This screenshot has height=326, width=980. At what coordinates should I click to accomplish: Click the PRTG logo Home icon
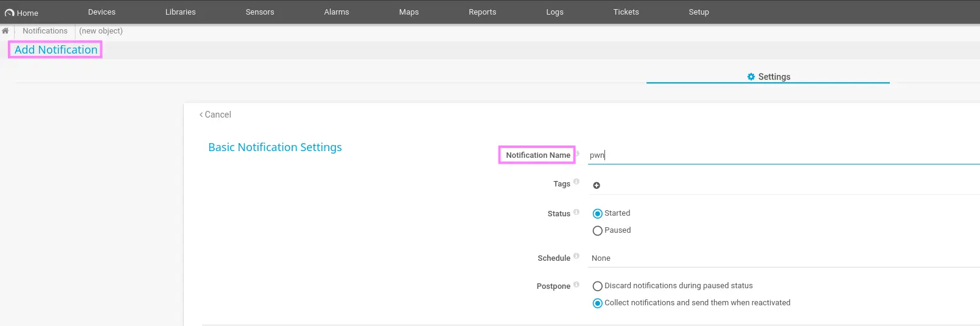pos(9,13)
